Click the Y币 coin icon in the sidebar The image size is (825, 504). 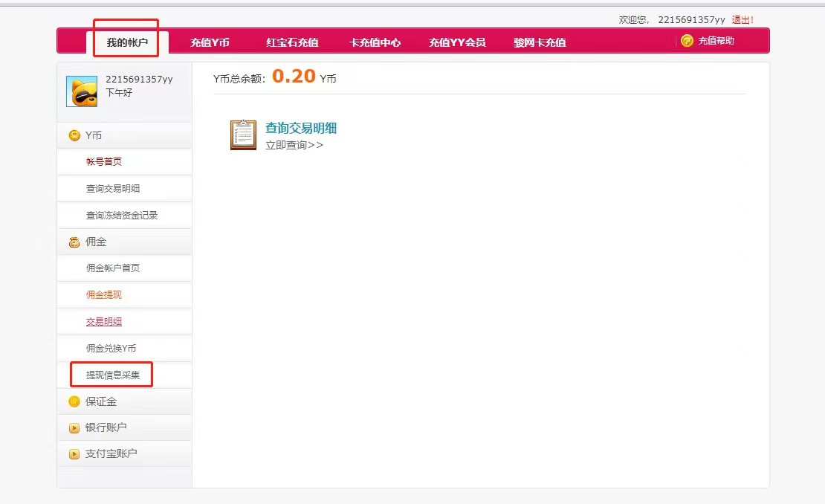click(x=74, y=136)
